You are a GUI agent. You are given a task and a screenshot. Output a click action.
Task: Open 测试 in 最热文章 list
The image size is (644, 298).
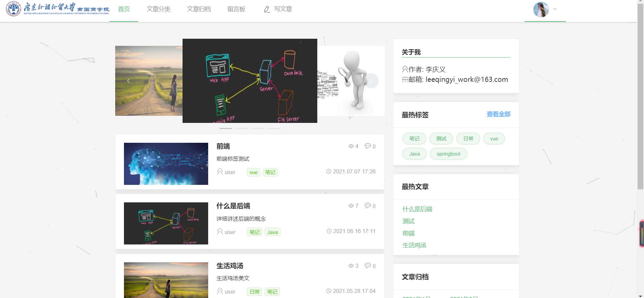(x=409, y=221)
